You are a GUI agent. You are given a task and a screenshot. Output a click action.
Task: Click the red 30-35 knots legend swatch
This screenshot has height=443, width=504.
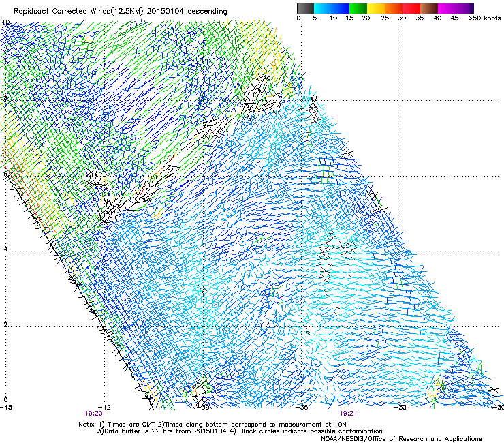(411, 8)
